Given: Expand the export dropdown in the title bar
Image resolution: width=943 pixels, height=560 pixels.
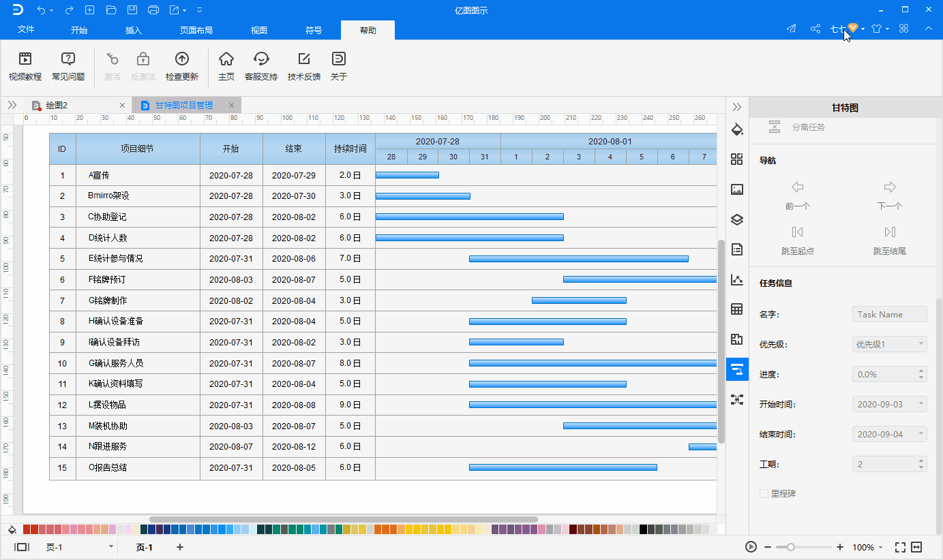Looking at the screenshot, I should click(x=185, y=11).
